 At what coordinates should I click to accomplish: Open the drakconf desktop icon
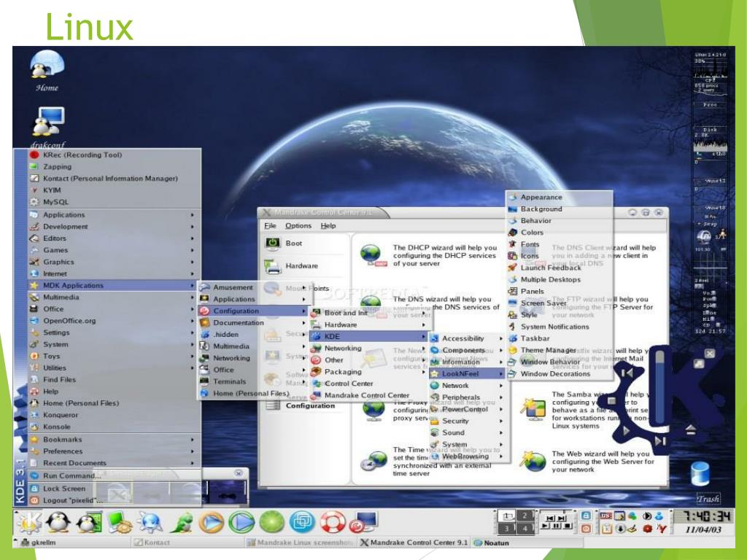pos(47,126)
